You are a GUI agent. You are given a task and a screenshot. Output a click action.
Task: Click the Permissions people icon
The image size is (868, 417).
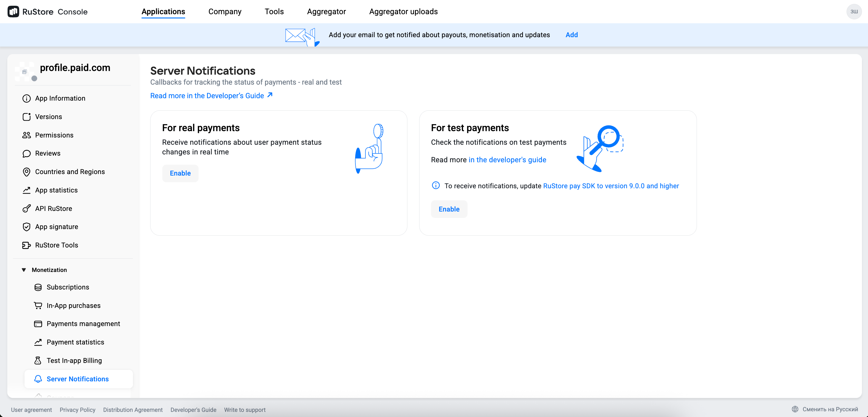(27, 135)
